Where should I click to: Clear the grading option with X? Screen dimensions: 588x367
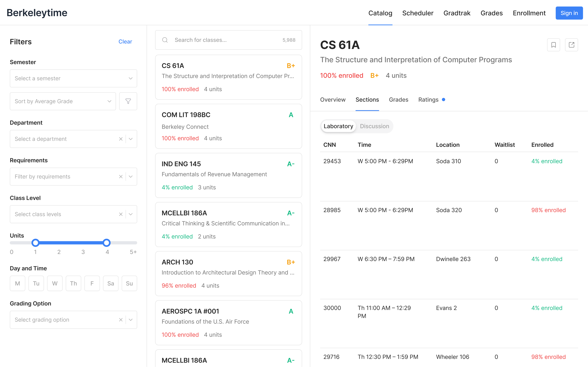[120, 320]
